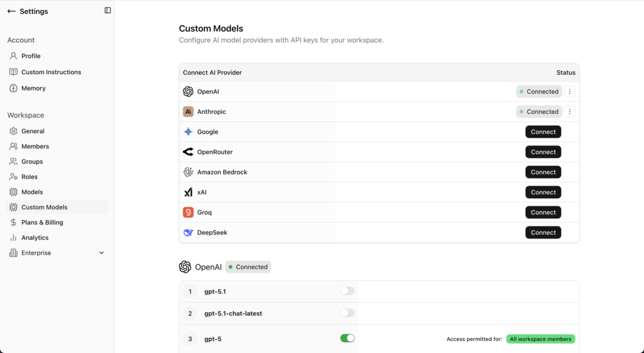The width and height of the screenshot is (644, 353).
Task: Open Anthropic's three-dot options menu
Action: (570, 112)
